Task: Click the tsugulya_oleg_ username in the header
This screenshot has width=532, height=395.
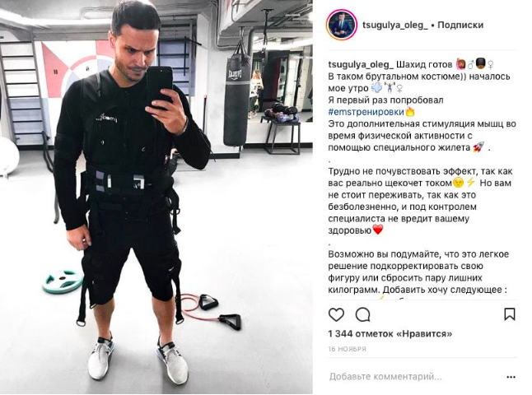Action: pos(395,25)
